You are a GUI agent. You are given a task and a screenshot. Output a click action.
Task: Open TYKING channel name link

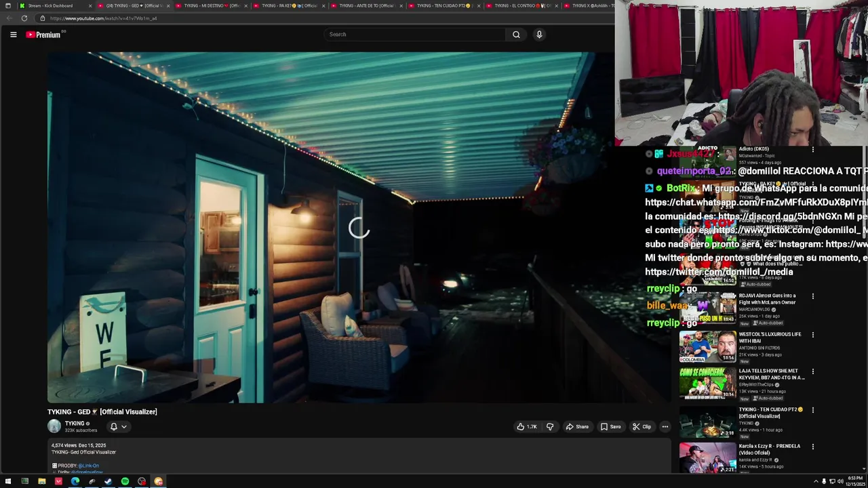[x=75, y=424]
